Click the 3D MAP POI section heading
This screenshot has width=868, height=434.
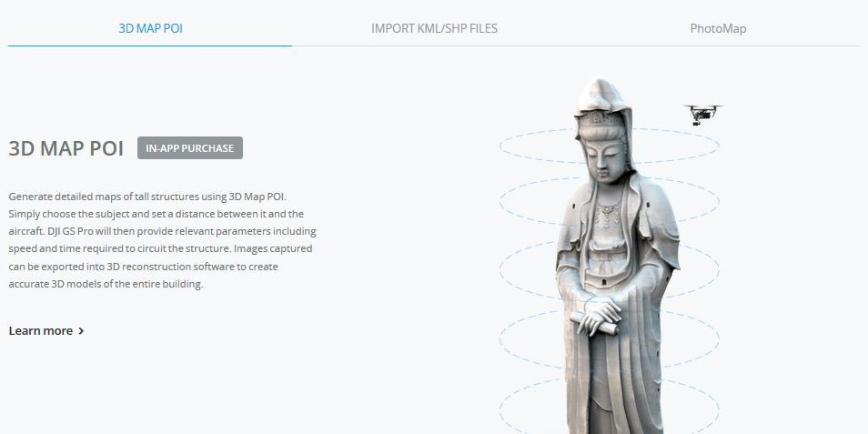point(66,148)
